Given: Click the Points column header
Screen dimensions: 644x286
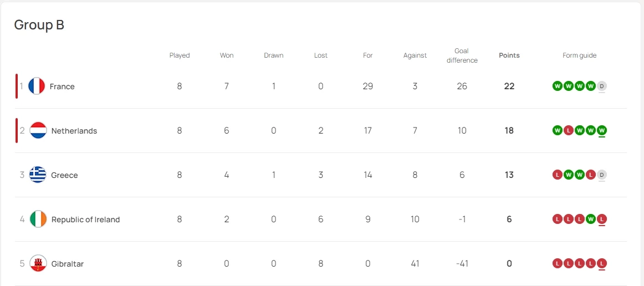Looking at the screenshot, I should (x=509, y=55).
